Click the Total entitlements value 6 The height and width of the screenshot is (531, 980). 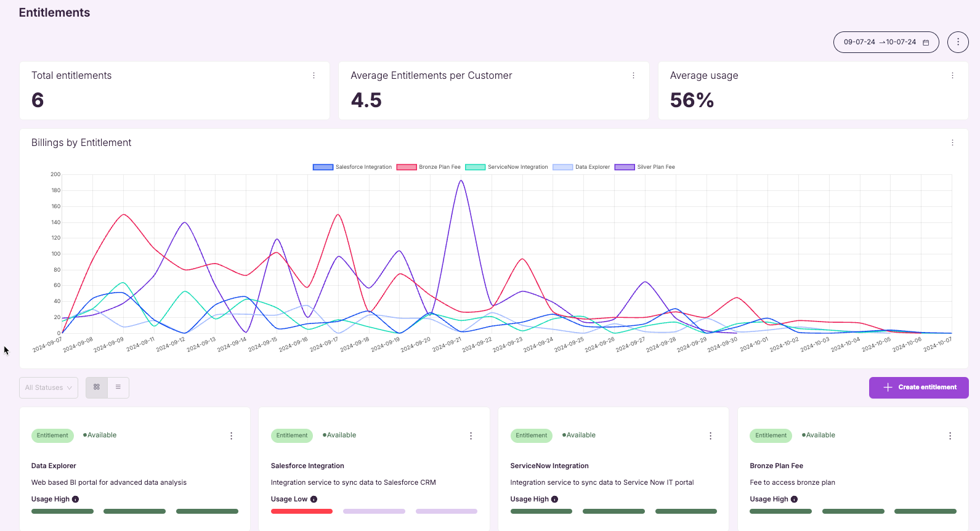pos(38,100)
